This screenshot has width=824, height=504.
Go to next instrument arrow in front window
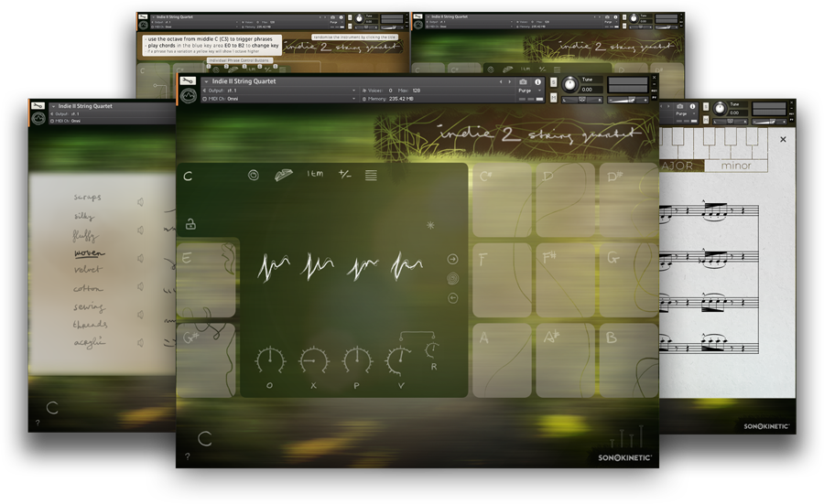click(x=509, y=82)
